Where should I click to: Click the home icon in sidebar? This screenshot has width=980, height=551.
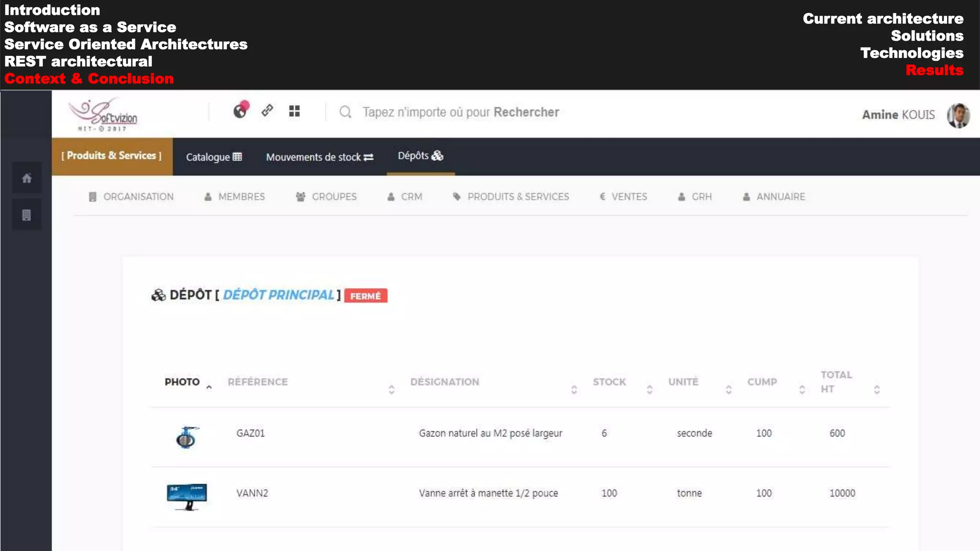tap(27, 178)
